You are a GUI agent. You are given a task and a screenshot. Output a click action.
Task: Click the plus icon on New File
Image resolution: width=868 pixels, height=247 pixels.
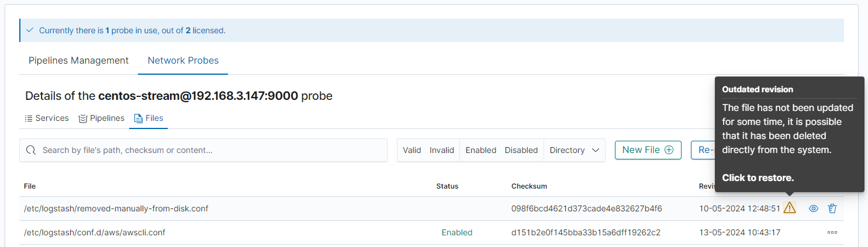coord(669,150)
